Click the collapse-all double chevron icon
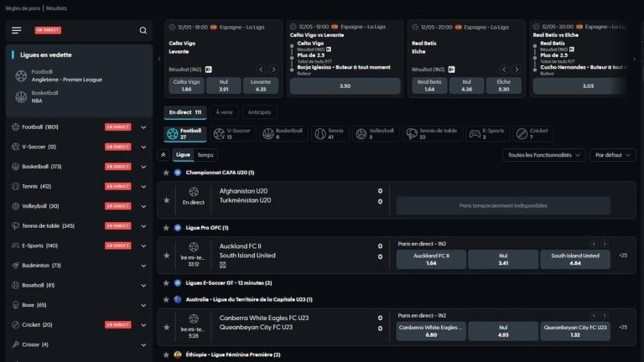 (163, 155)
